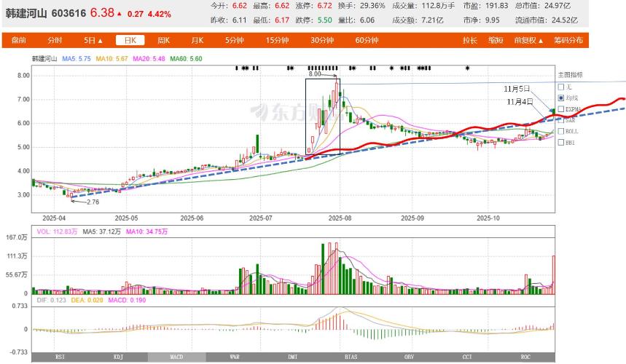Open the 前复权 adjustment dropdown
Screen dimensions: 626x364
[x=528, y=40]
